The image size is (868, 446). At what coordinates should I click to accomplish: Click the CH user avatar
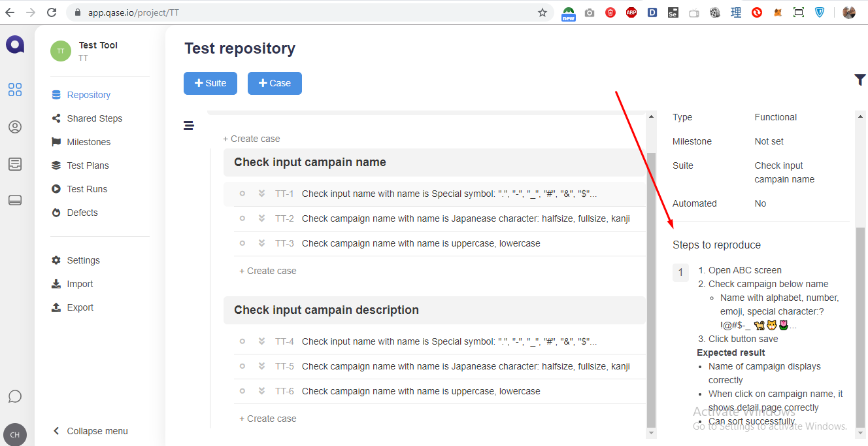tap(15, 434)
